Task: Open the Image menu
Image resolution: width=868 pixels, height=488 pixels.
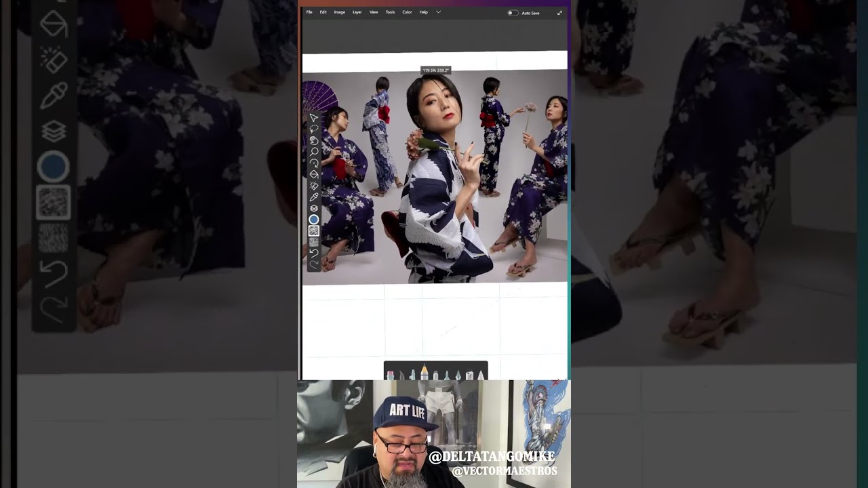Action: 339,12
